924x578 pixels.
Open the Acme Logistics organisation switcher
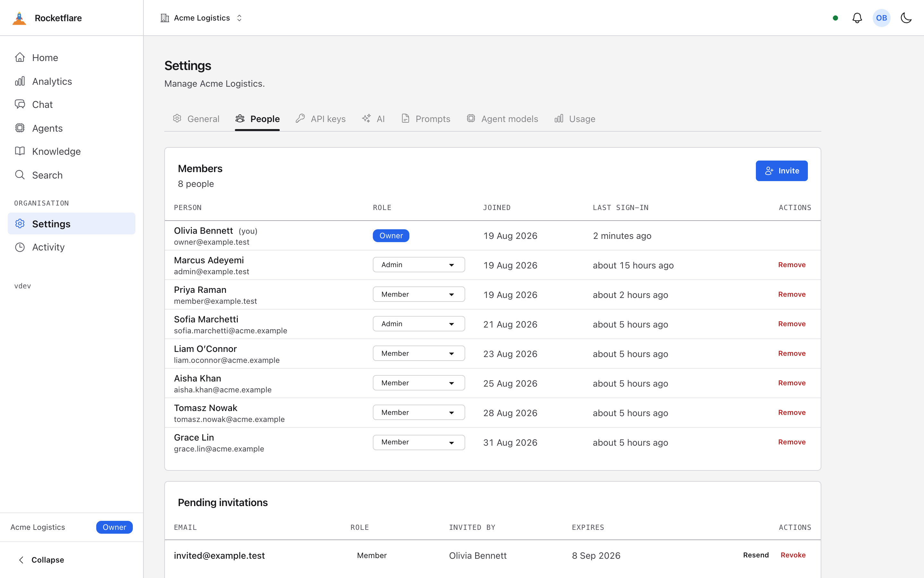click(201, 18)
